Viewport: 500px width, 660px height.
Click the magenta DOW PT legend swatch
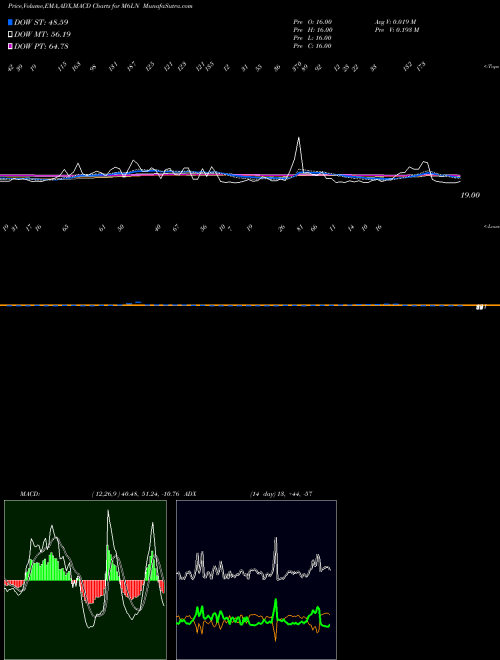pos(10,46)
